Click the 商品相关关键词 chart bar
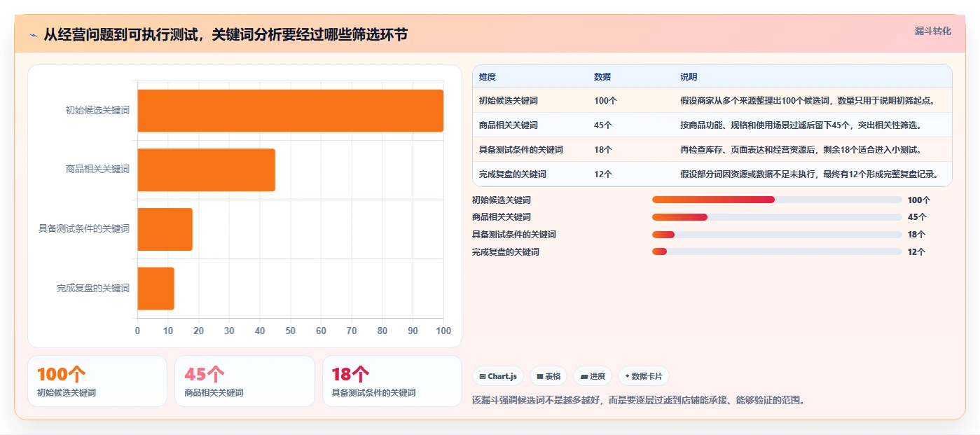This screenshot has height=435, width=980. click(206, 170)
